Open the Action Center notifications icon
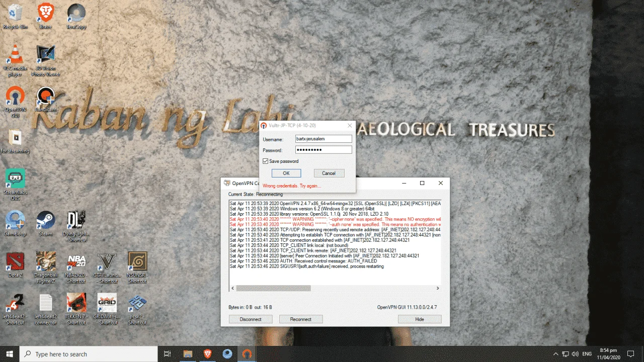 [630, 354]
